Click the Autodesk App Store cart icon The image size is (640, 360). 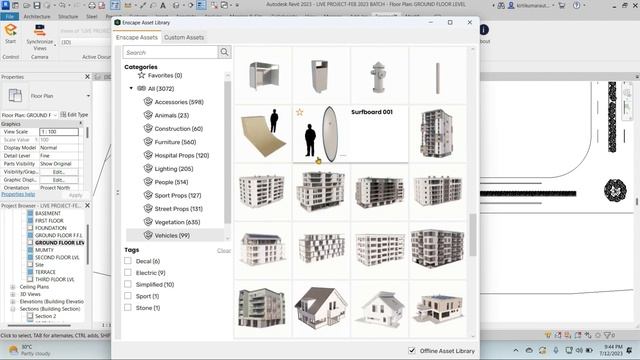point(562,5)
